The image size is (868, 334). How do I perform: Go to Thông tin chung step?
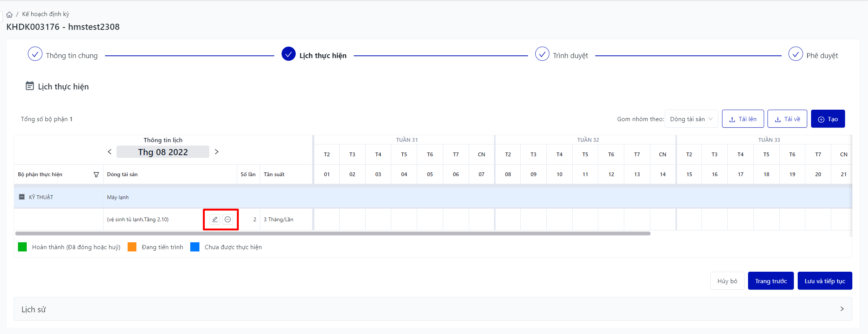click(x=35, y=54)
